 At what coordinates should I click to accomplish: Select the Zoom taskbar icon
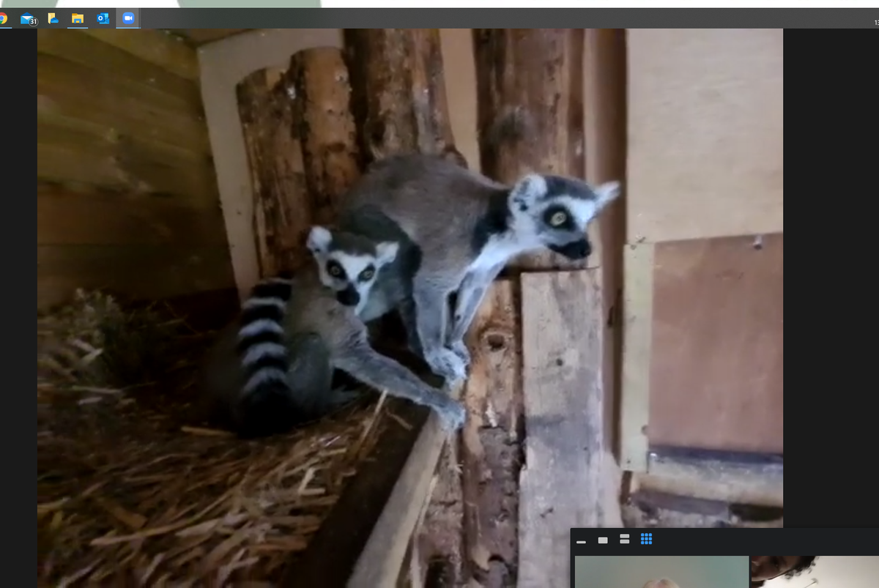128,18
